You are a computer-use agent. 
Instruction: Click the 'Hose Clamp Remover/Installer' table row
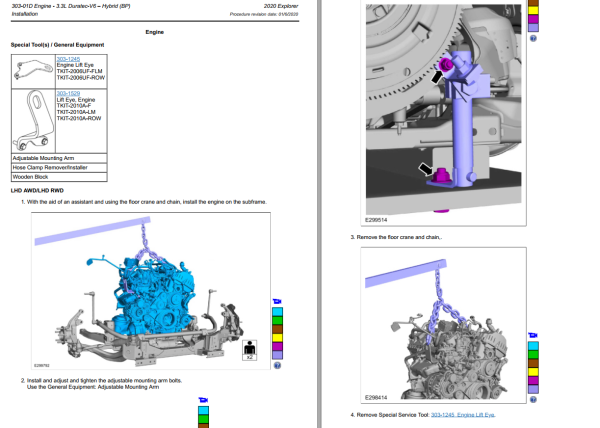[x=59, y=168]
